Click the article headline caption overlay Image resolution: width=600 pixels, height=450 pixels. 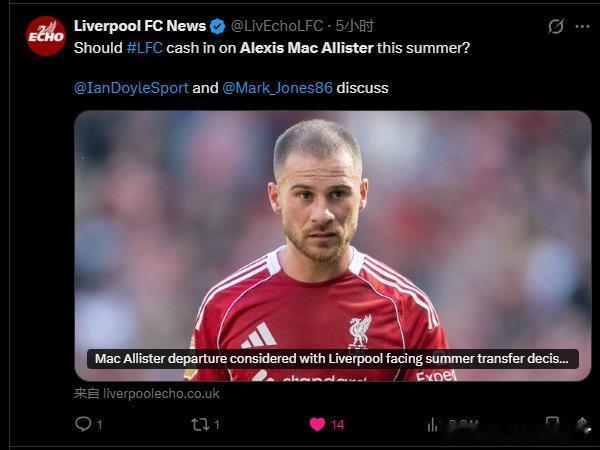point(333,359)
